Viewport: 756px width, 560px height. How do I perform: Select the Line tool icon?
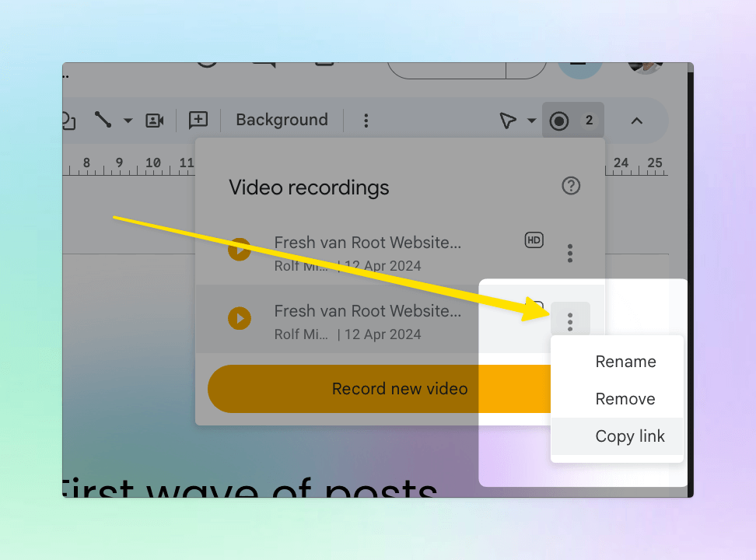pos(103,120)
